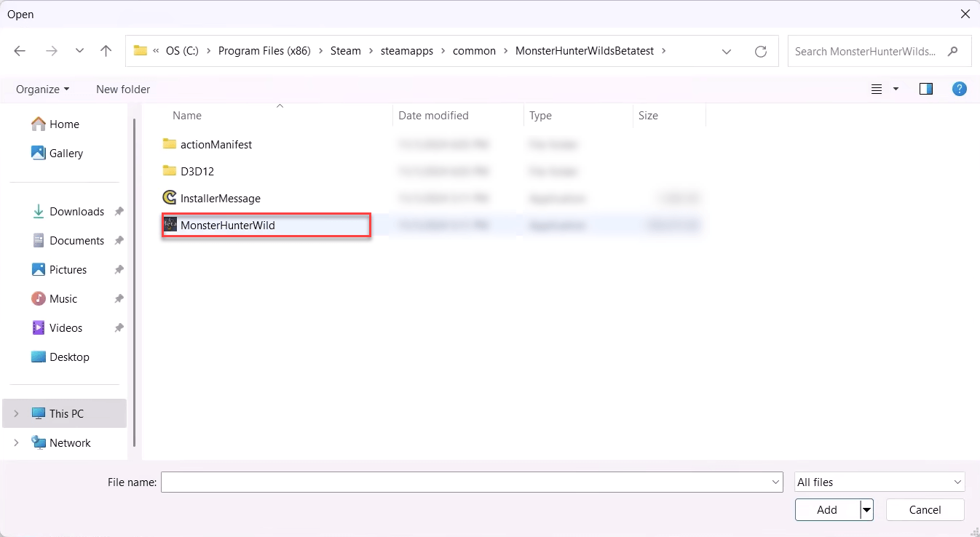
Task: Toggle the preview pane icon
Action: pos(926,89)
